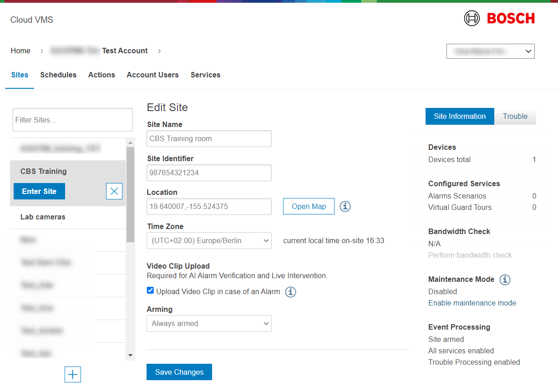Switch to the Schedules tab

coord(58,75)
